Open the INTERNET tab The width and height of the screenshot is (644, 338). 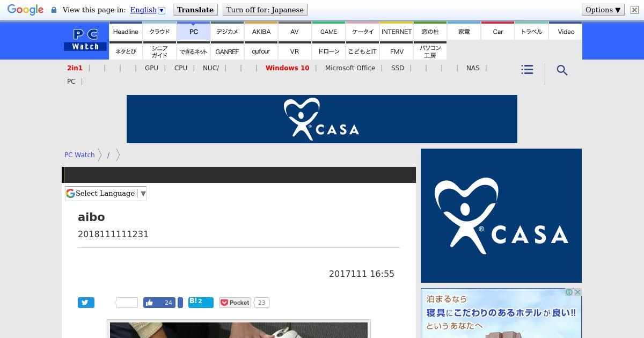tap(396, 32)
